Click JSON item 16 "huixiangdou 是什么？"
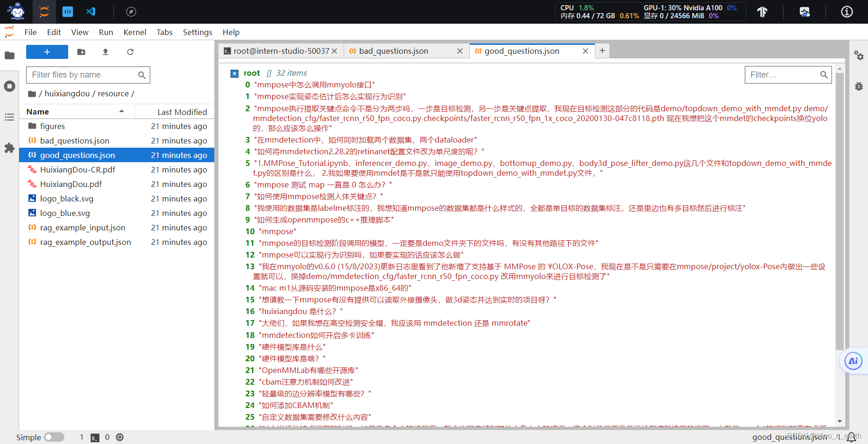The height and width of the screenshot is (444, 868). (x=301, y=311)
